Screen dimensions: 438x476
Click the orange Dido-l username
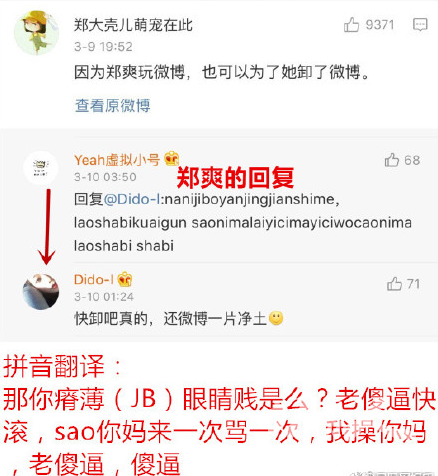point(94,280)
